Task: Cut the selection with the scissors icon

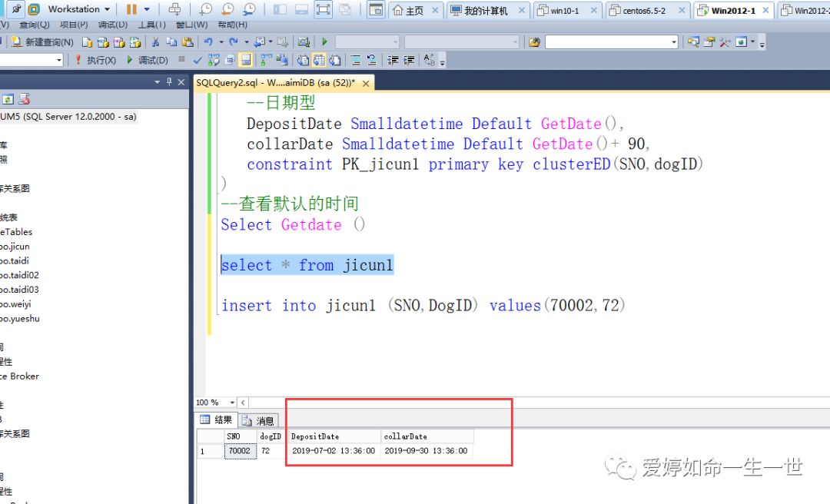Action: 155,41
